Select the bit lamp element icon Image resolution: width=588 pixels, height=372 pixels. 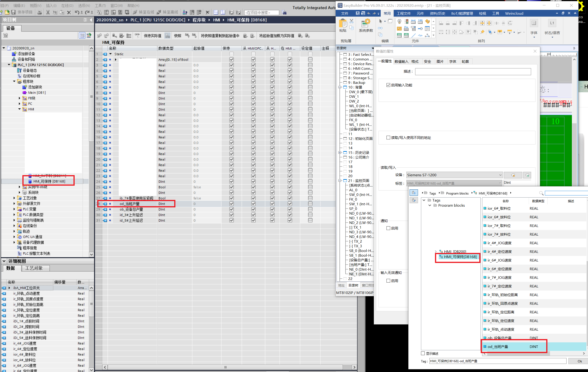point(399,21)
